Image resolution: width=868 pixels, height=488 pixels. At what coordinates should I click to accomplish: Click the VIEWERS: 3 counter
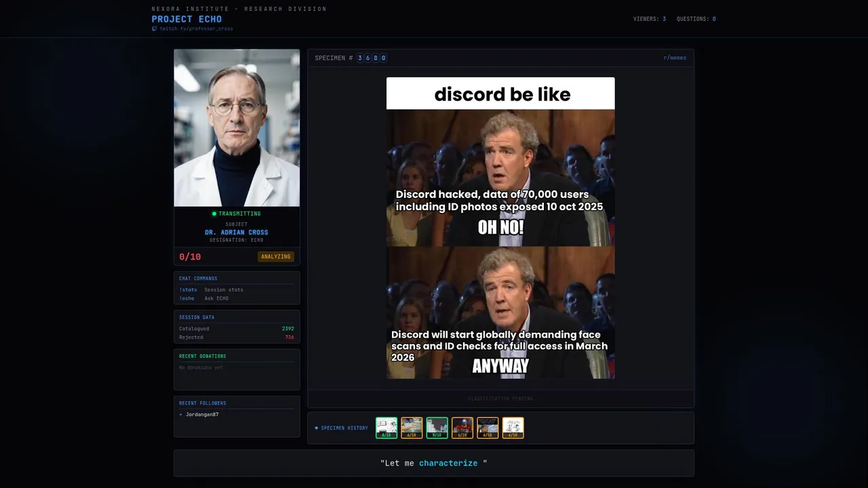650,19
